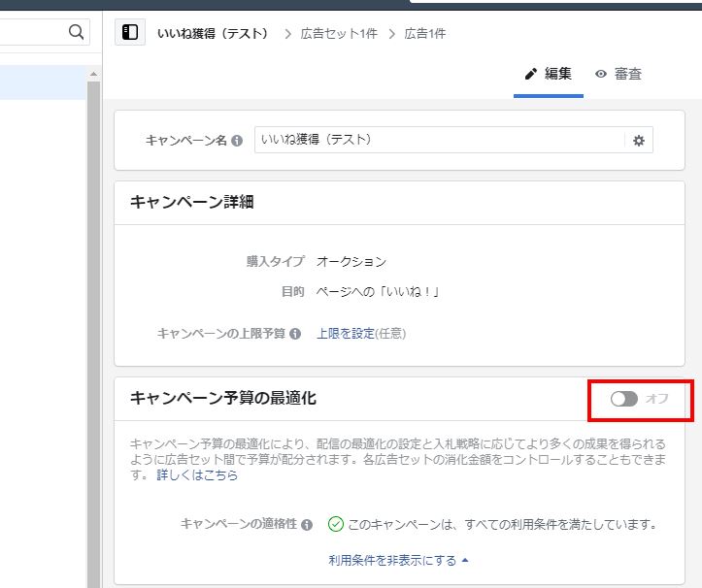
Task: Click the gear icon in campaign name field
Action: (638, 141)
